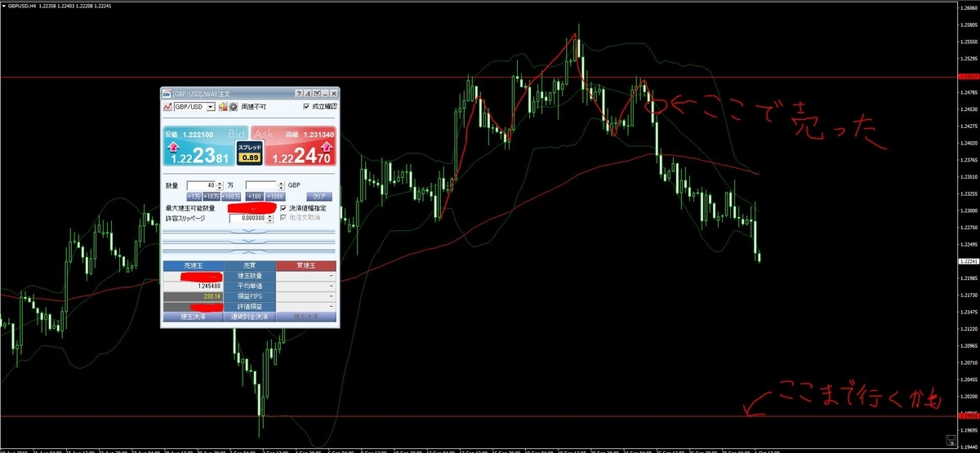Viewport: 980px width, 453px height.
Task: Toggle the pin always-on-top icon in the title bar
Action: 317,94
